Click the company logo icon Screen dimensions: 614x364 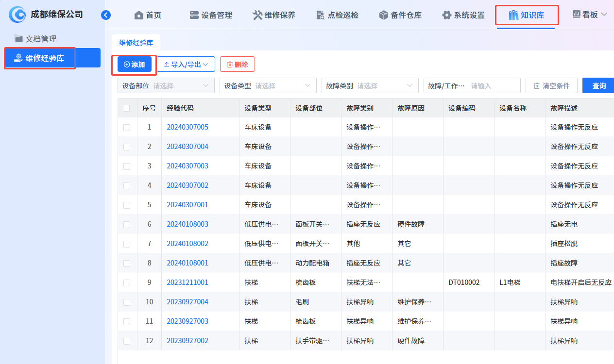17,15
